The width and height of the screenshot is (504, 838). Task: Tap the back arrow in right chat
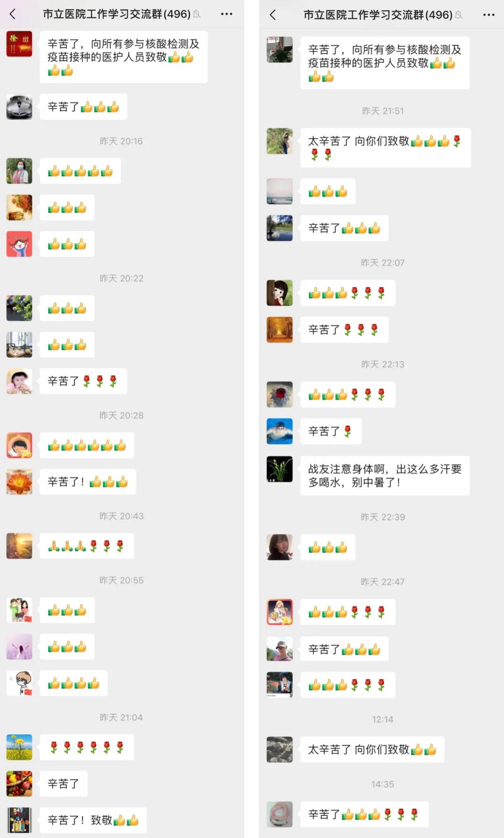click(x=273, y=15)
